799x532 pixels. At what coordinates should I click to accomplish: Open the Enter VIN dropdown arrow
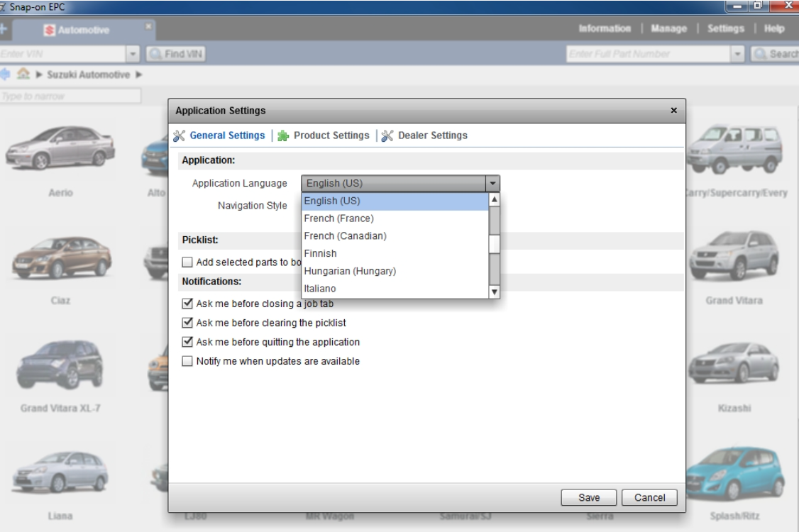(x=133, y=54)
